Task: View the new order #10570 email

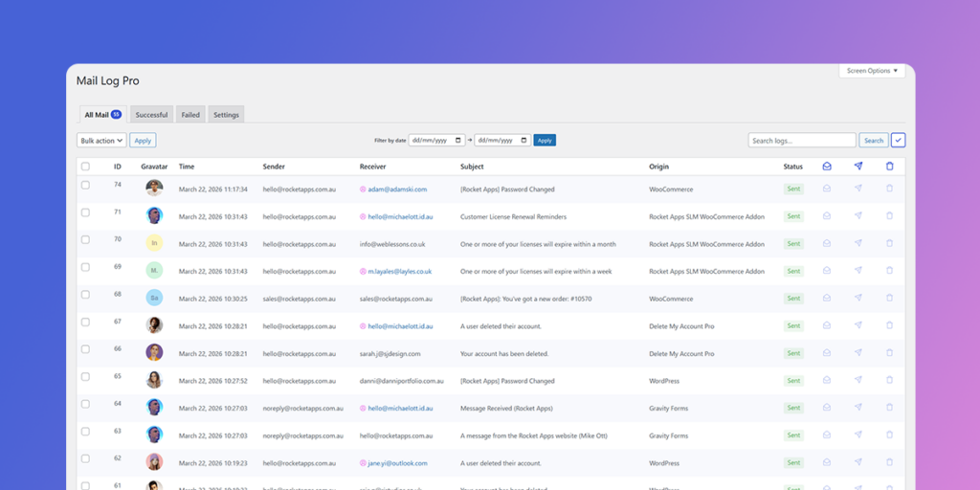Action: click(827, 299)
